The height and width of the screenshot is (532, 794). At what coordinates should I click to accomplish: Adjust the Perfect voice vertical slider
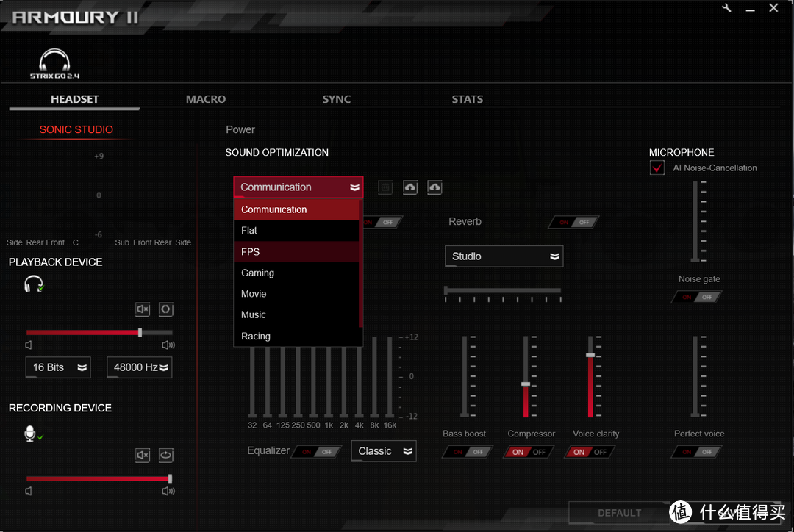point(695,377)
